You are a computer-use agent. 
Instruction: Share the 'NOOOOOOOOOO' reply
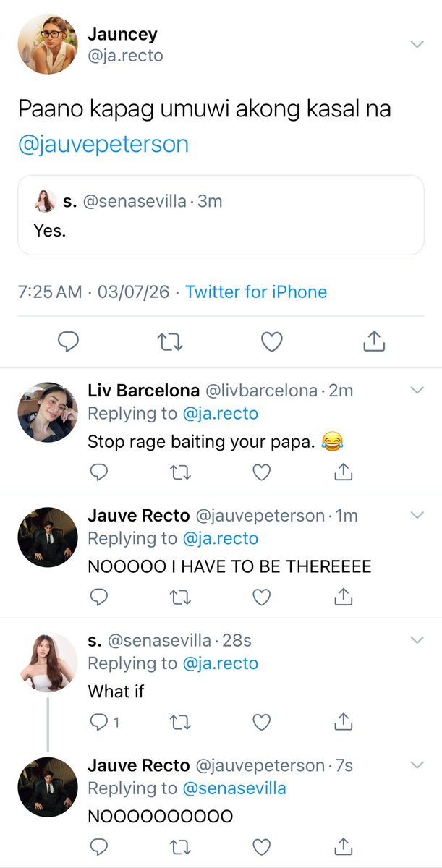coord(344,846)
